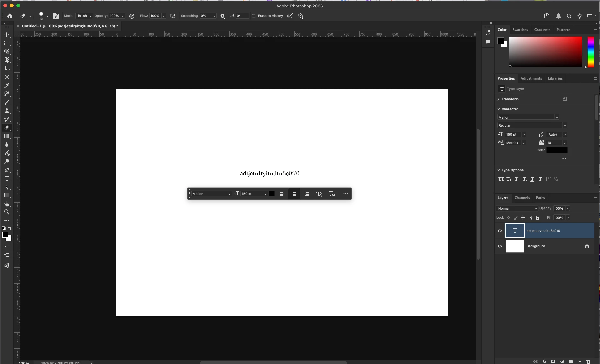Switch to the Paths tab
600x364 pixels.
click(540, 198)
